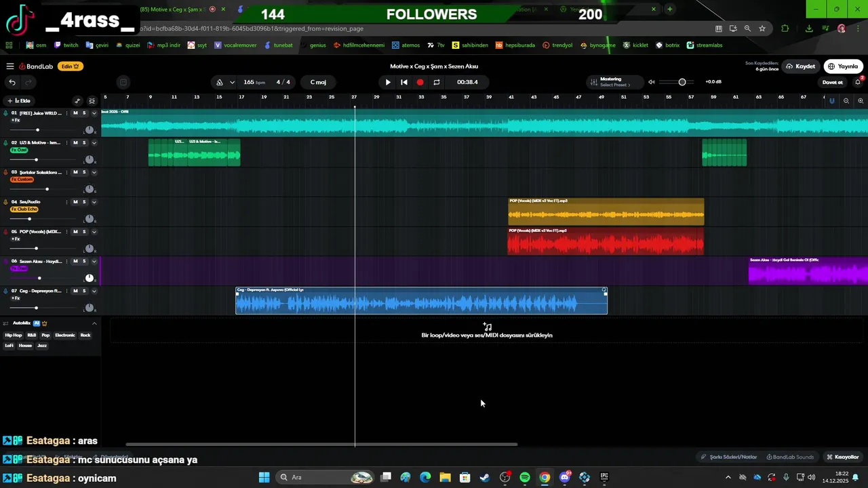Mute track 02 UZI & Motive
This screenshot has width=868, height=488.
[75, 143]
